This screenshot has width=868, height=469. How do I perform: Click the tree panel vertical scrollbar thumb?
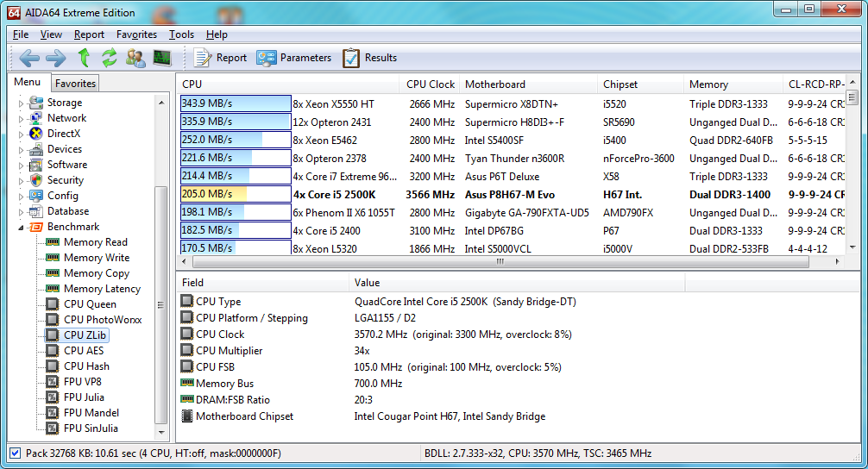click(161, 305)
